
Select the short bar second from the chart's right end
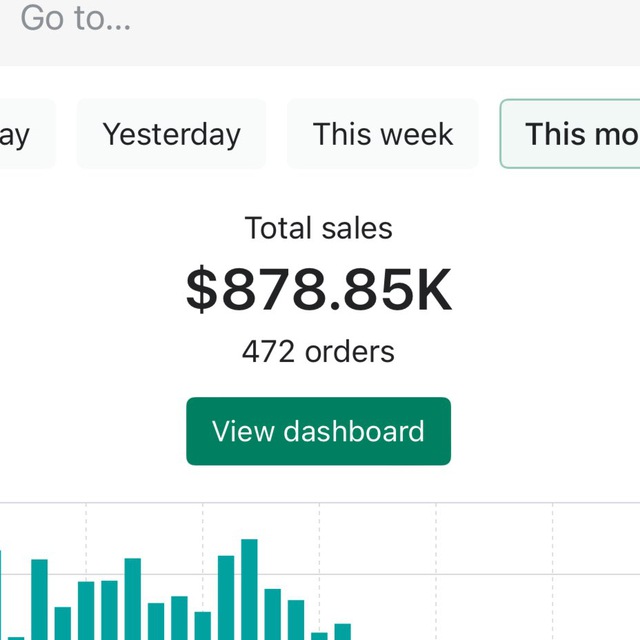coord(319,636)
